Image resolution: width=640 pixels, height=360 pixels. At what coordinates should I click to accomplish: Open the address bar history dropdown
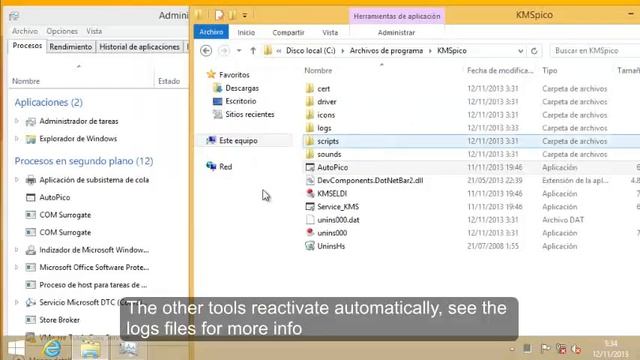click(520, 51)
